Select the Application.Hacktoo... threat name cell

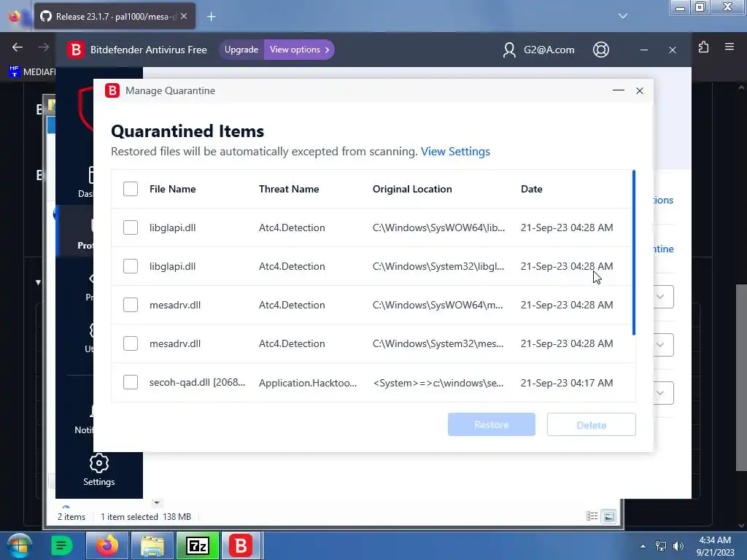(x=308, y=383)
